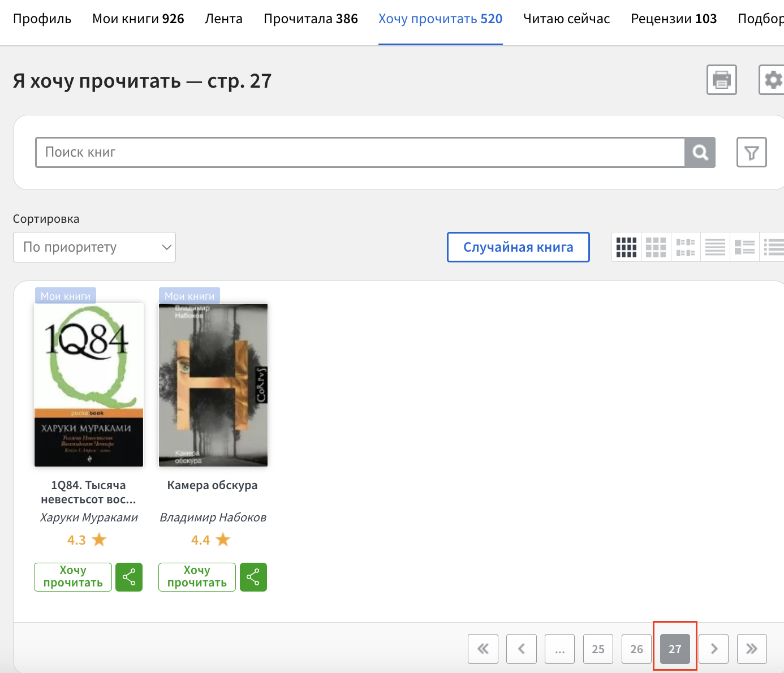784x673 pixels.
Task: Click the Случайная книга button
Action: pos(518,247)
